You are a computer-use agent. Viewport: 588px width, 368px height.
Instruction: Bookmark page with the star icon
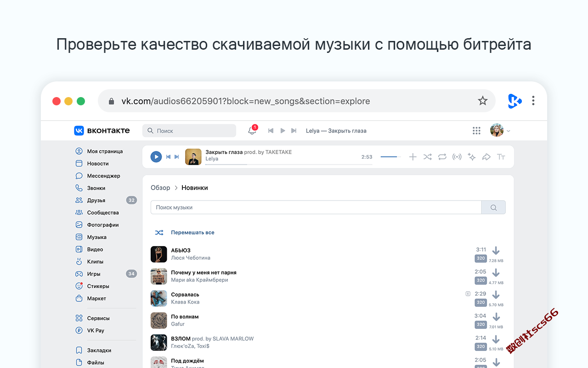point(482,101)
